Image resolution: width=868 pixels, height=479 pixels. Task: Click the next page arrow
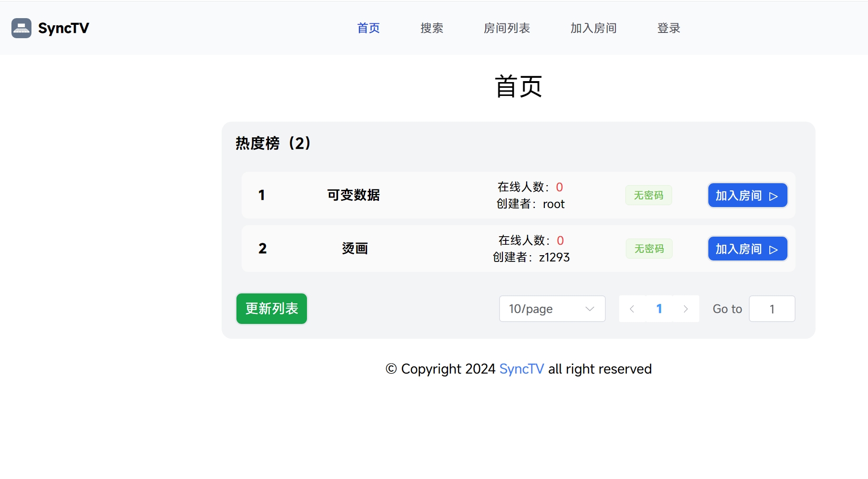click(x=686, y=309)
